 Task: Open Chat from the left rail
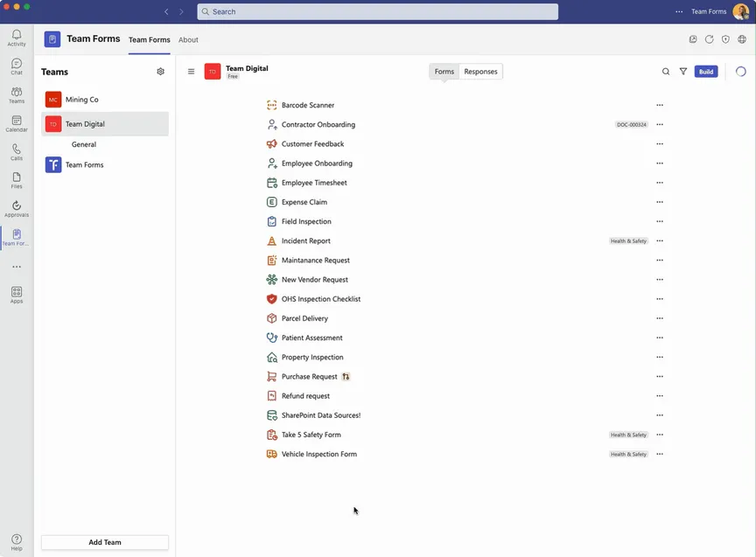(17, 66)
